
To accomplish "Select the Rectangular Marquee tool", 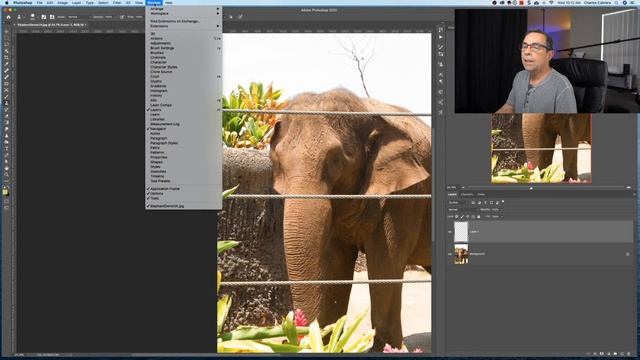I will pyautogui.click(x=6, y=38).
